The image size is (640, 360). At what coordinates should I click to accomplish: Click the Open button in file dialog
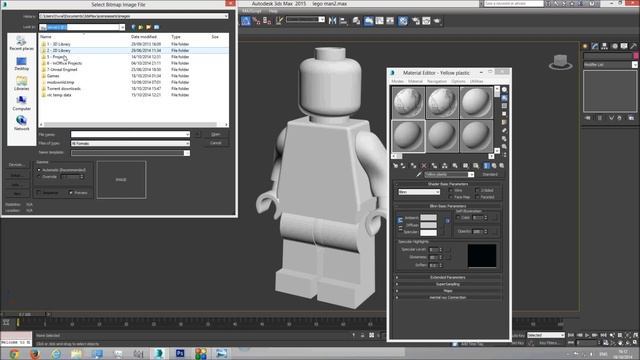pos(216,134)
